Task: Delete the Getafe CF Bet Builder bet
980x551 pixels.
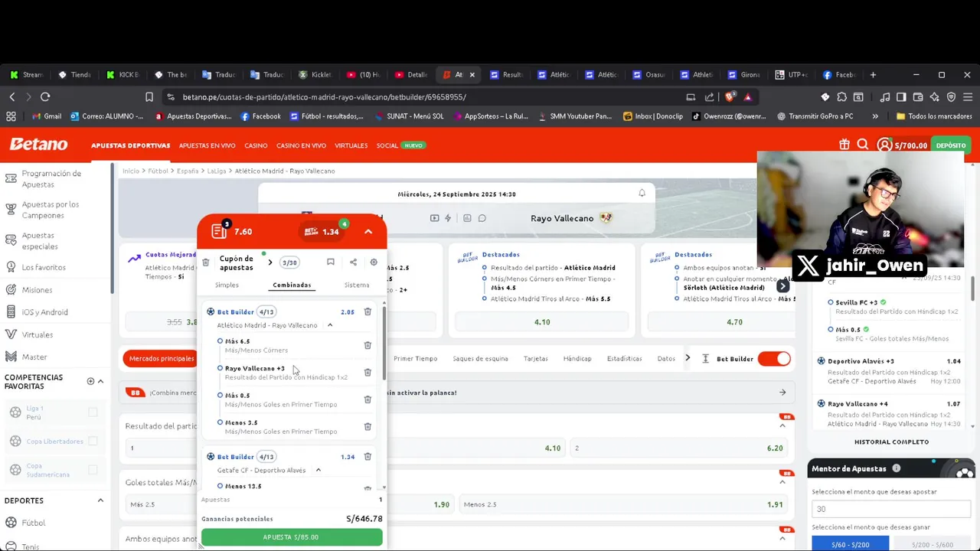Action: (x=367, y=457)
